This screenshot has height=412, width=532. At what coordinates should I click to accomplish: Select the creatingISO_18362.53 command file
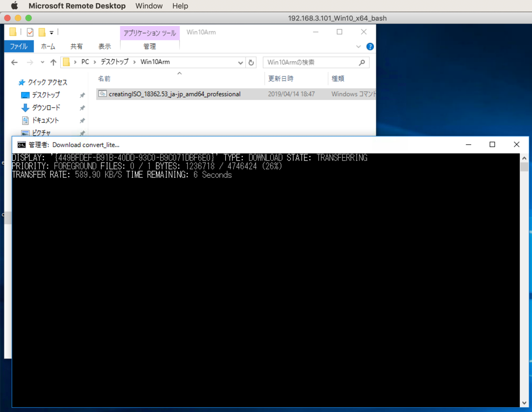click(x=175, y=94)
